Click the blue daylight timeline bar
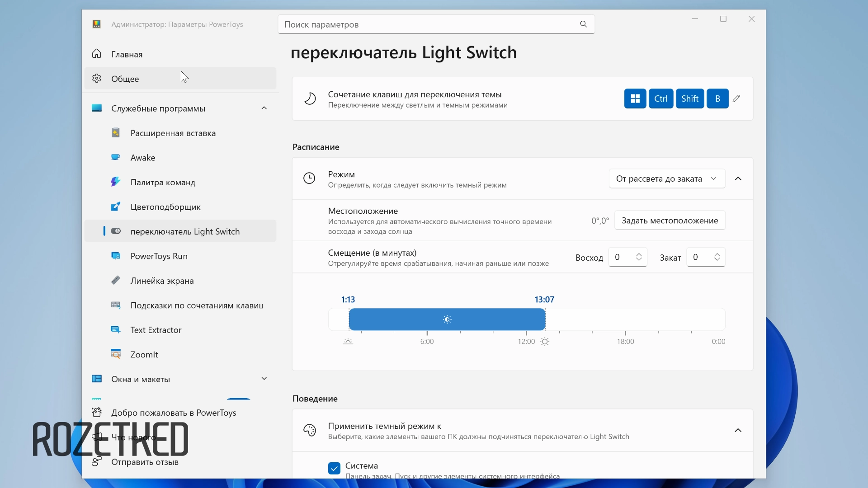Image resolution: width=868 pixels, height=488 pixels. (447, 319)
